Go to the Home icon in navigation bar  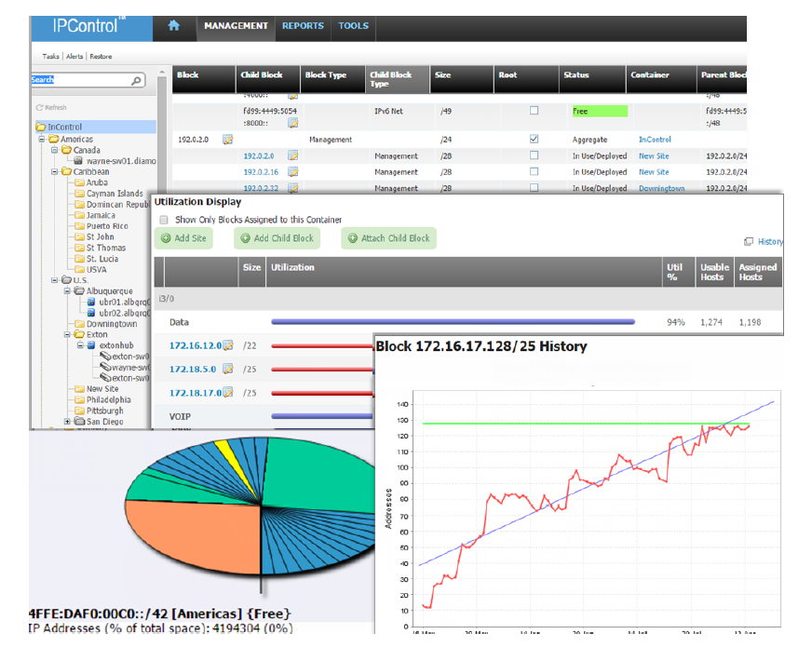coord(173,26)
